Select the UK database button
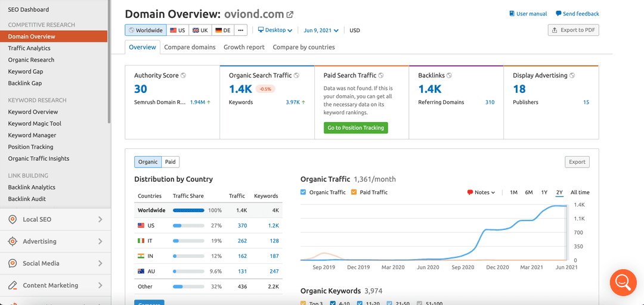Screen dimensions: 644x305 [x=200, y=30]
